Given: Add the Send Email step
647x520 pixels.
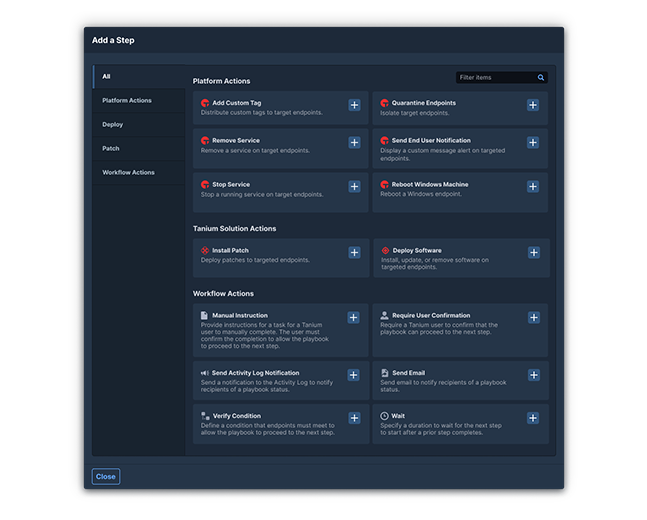Looking at the screenshot, I should pos(534,375).
